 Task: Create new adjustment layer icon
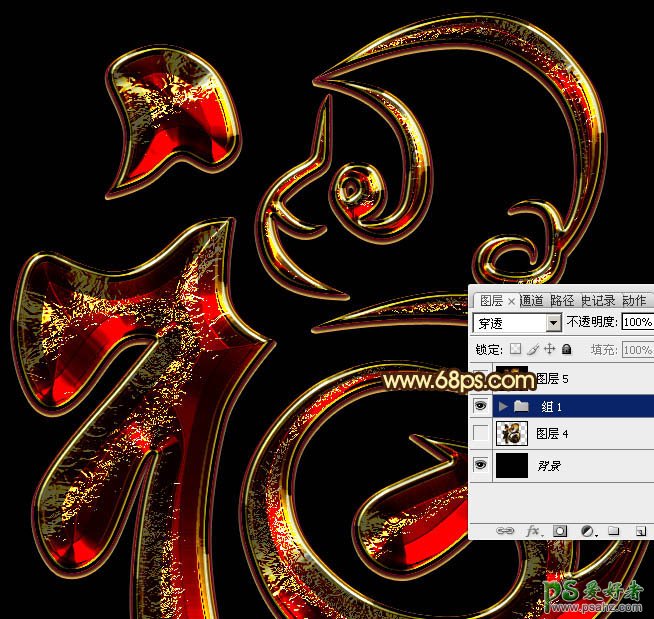point(588,530)
